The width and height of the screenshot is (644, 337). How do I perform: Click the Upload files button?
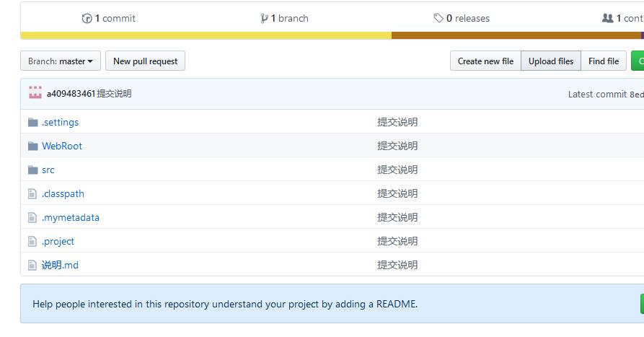[550, 61]
